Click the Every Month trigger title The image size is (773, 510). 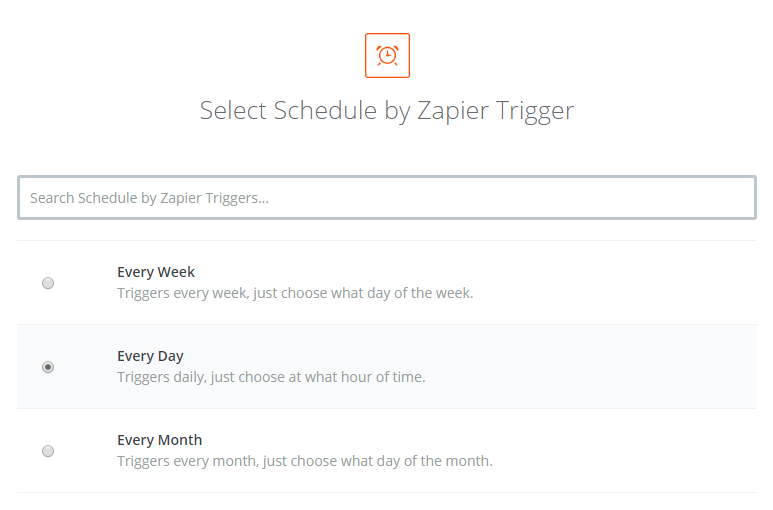point(159,440)
